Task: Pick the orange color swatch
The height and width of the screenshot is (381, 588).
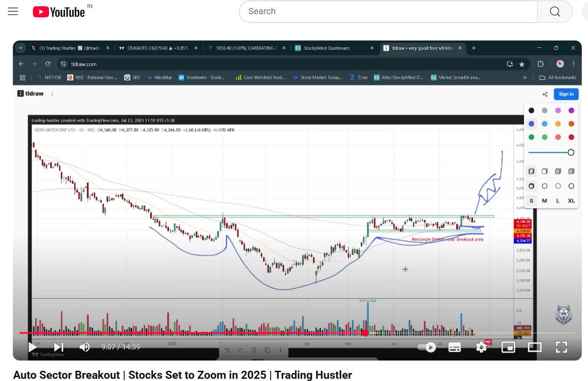Action: point(571,124)
